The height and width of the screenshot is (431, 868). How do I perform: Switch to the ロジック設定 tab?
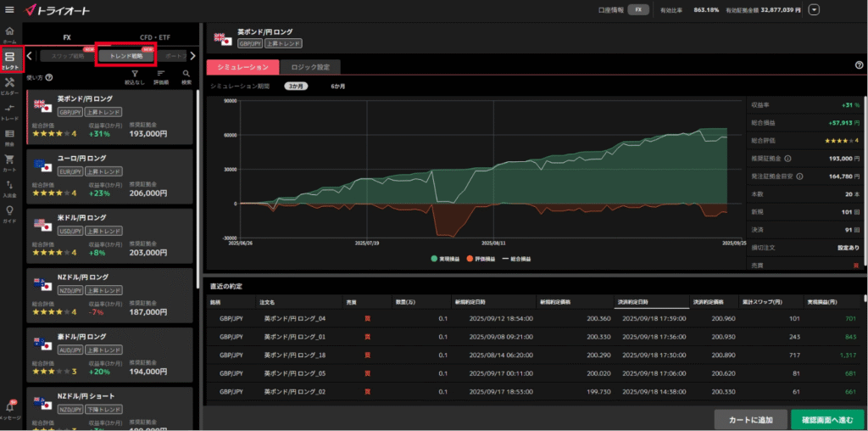click(310, 66)
